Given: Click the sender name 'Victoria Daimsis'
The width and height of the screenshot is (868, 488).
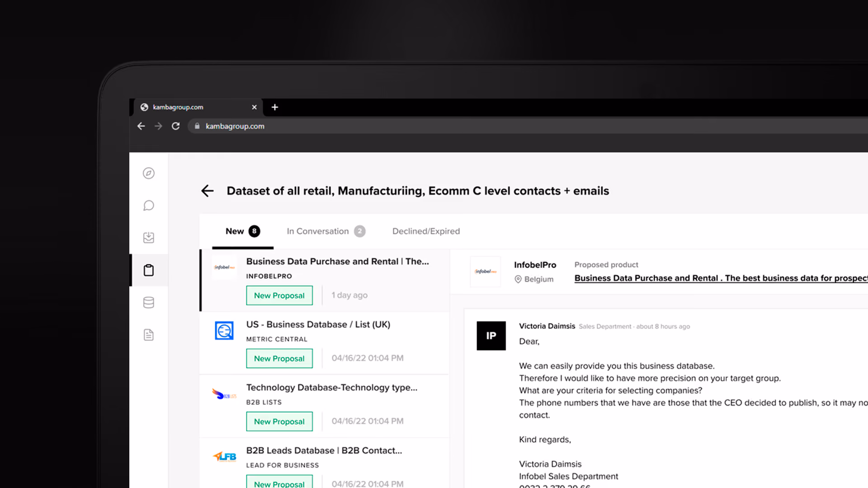Looking at the screenshot, I should (x=547, y=326).
